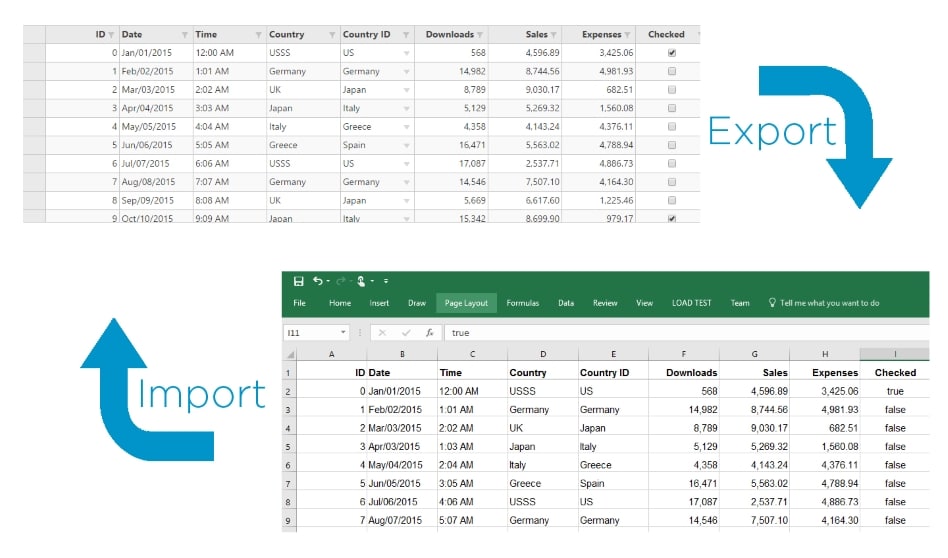The height and width of the screenshot is (558, 948).
Task: Check the Checked box for ID 1
Action: point(672,71)
